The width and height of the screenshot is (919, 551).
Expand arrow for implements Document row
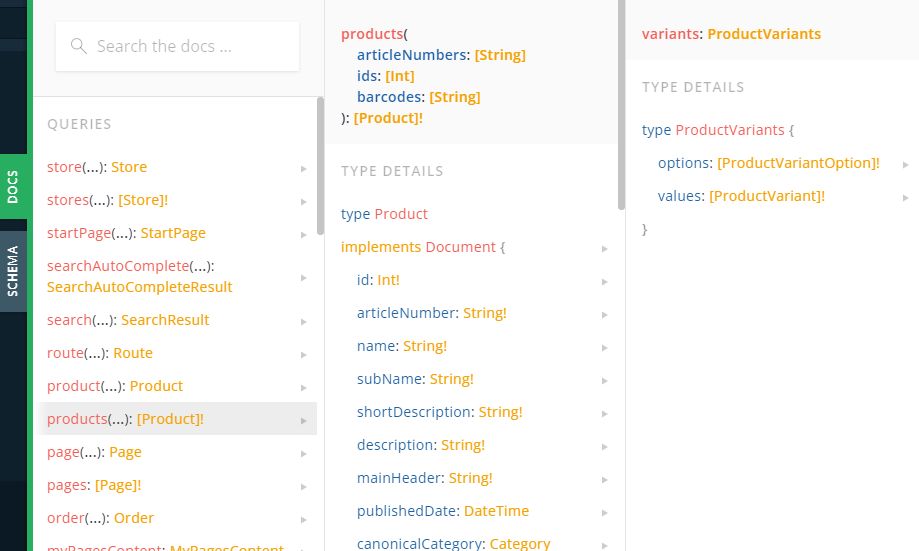coord(604,249)
